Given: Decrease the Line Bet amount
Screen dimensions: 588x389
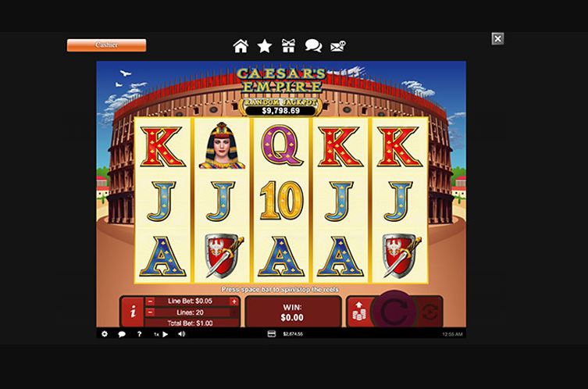Looking at the screenshot, I should point(150,302).
